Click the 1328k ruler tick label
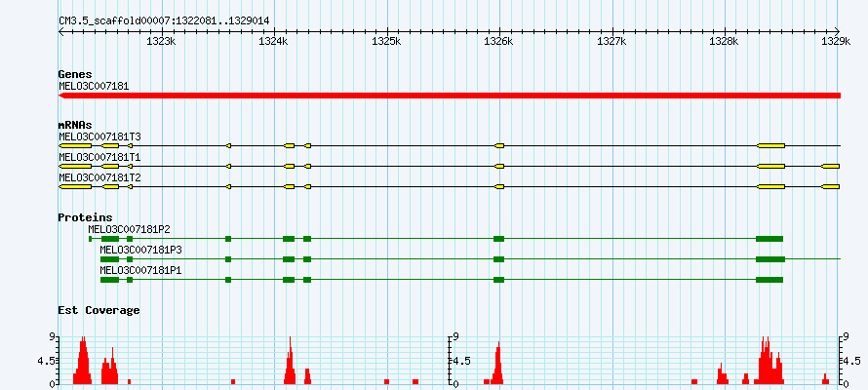Screen dimensions: 868x390 pyautogui.click(x=726, y=40)
